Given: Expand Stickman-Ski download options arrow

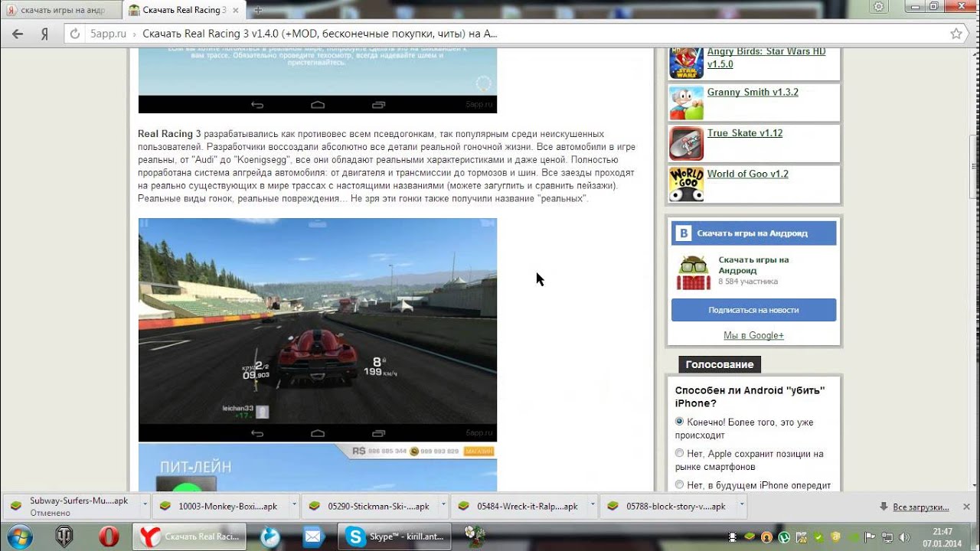Looking at the screenshot, I should tap(443, 505).
